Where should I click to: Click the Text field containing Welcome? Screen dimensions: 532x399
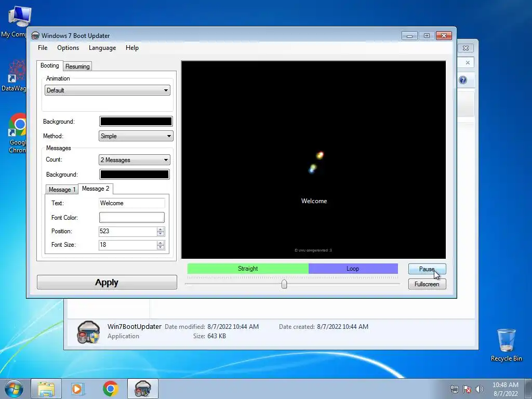(x=131, y=203)
